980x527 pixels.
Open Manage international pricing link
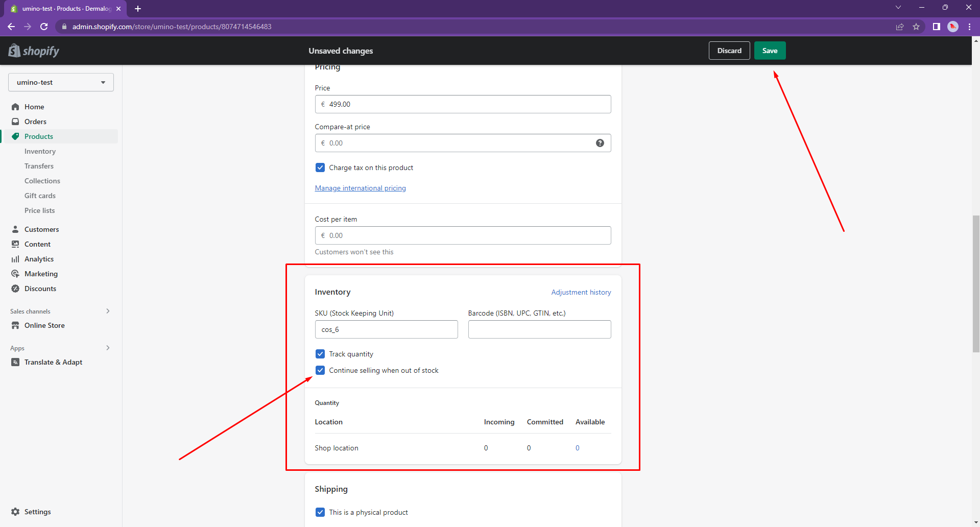[x=360, y=188]
